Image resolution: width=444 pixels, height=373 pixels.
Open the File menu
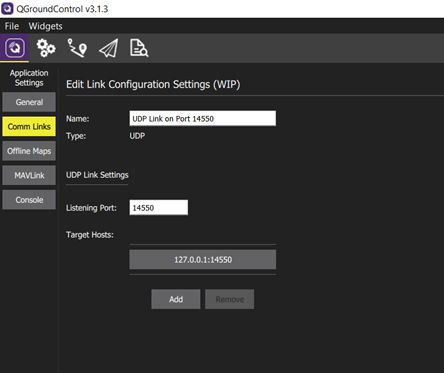[12, 26]
